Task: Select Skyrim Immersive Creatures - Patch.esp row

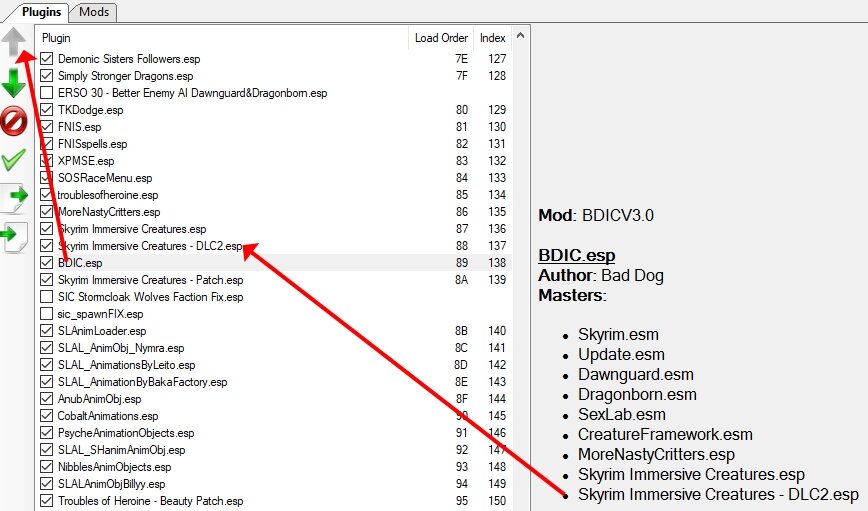Action: click(x=274, y=280)
